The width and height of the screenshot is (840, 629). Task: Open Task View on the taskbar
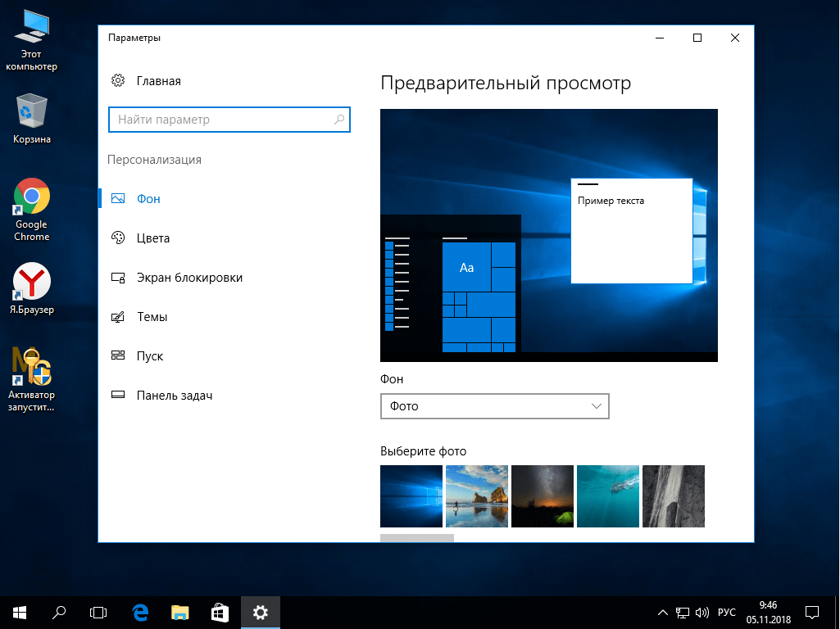(x=98, y=612)
